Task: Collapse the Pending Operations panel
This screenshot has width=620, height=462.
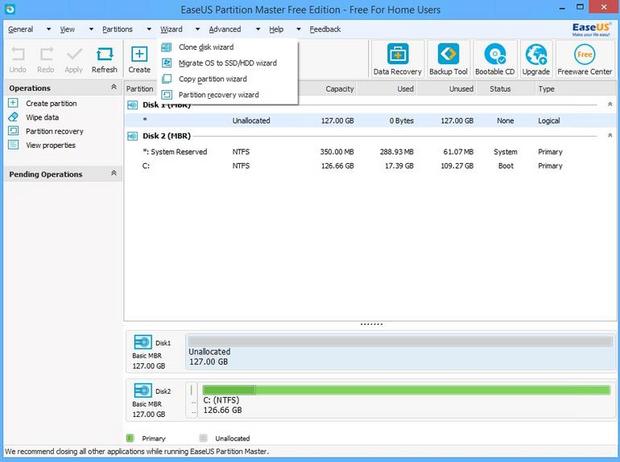Action: tap(114, 174)
